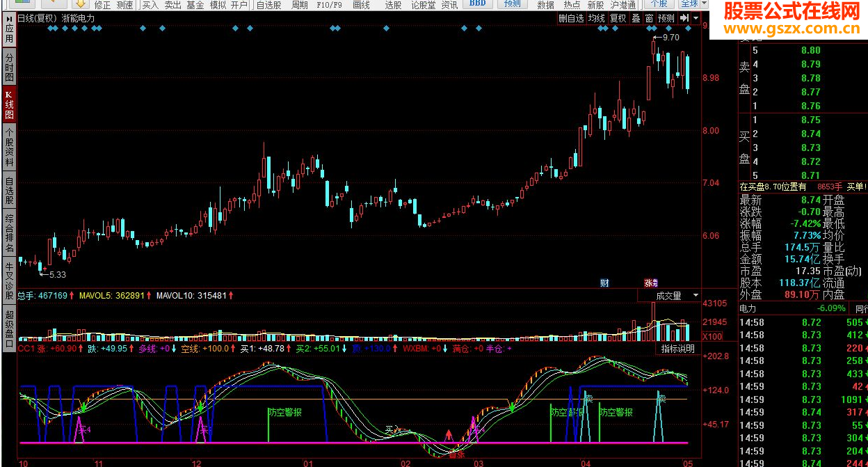The width and height of the screenshot is (868, 467).
Task: Open the 综合排名 sidebar tab
Action: point(9,232)
